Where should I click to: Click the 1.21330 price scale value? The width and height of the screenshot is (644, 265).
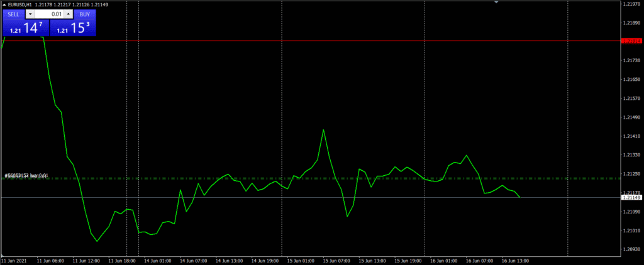click(x=631, y=155)
